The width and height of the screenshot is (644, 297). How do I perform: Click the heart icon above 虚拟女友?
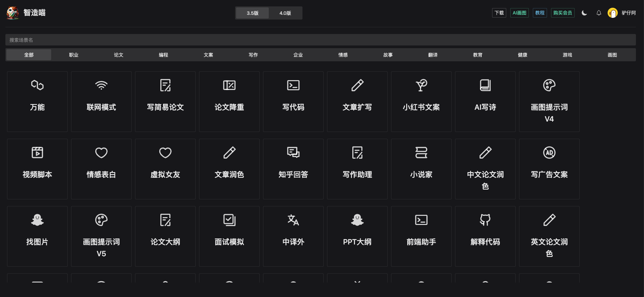pyautogui.click(x=165, y=153)
